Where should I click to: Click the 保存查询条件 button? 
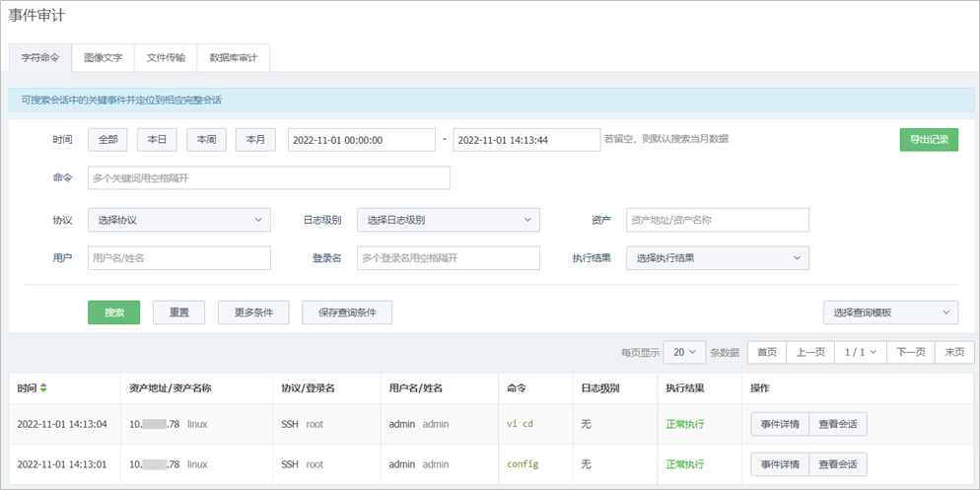(347, 313)
